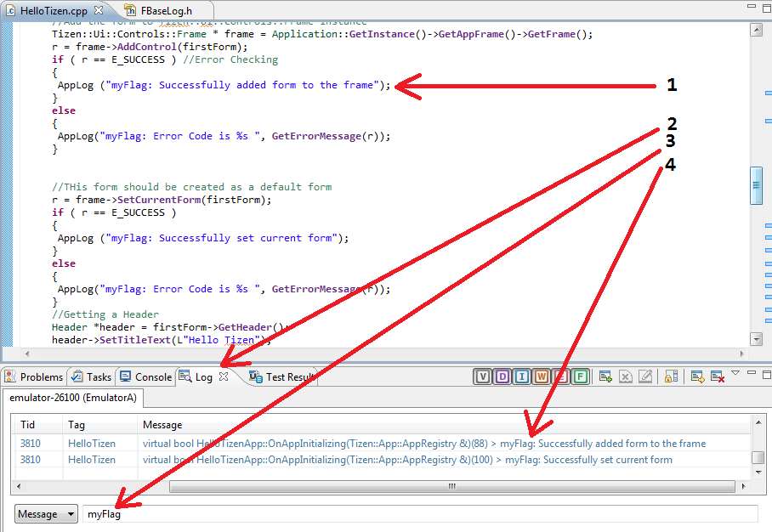This screenshot has height=532, width=772.
Task: Toggle the Info (I) log level filter
Action: coord(522,377)
